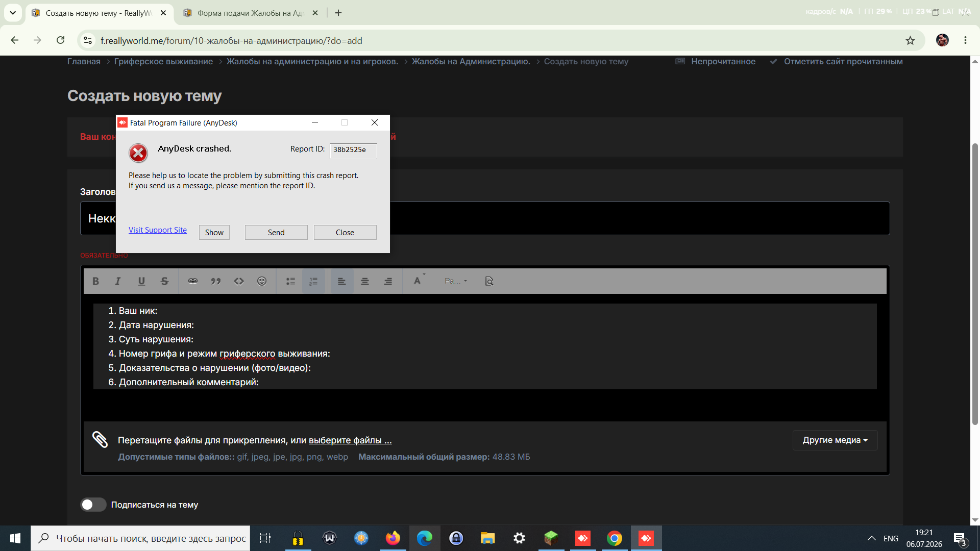980x551 pixels.
Task: Open Settings gear on the taskbar
Action: 520,538
